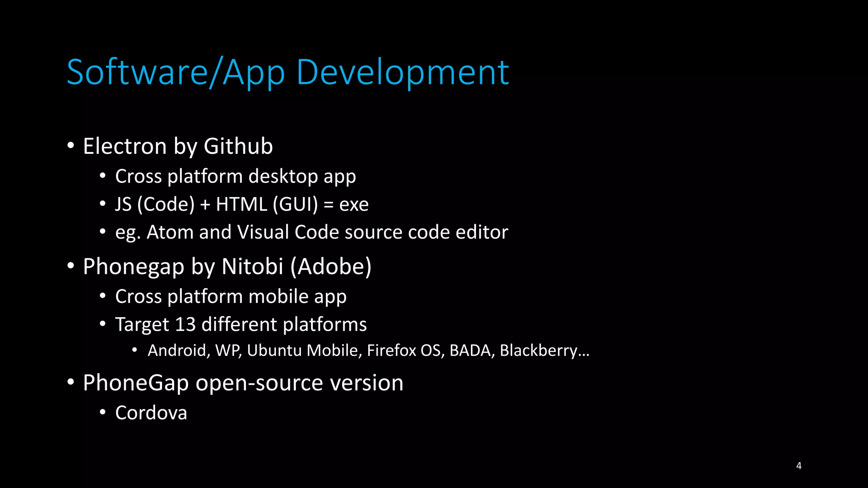Screen dimensions: 868x488
Task: Click the slide number 4
Action: tap(798, 466)
